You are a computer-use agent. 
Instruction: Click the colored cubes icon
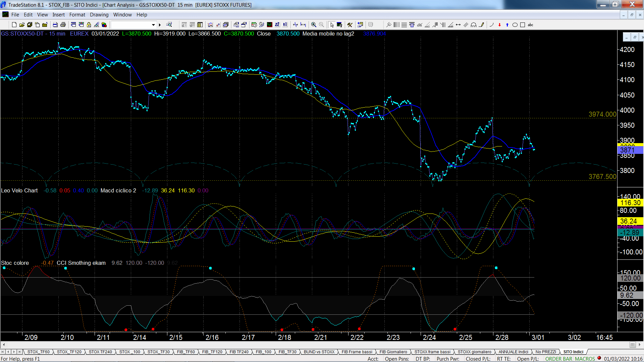click(104, 25)
